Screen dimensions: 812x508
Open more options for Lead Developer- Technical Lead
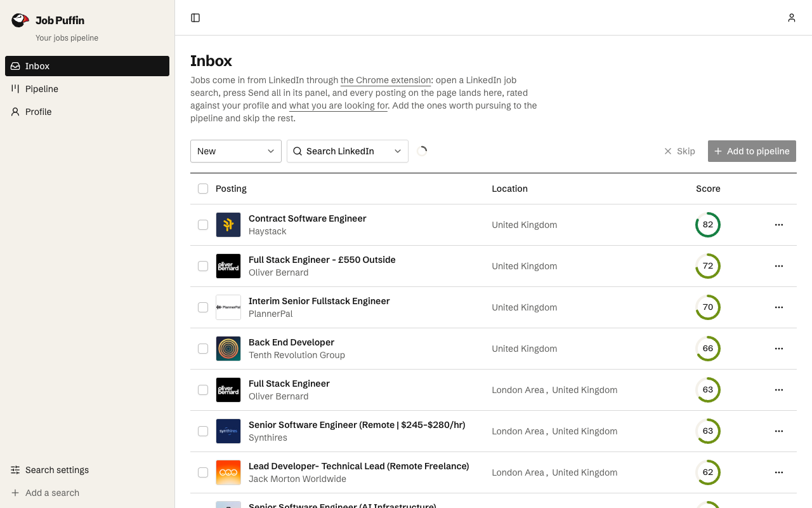(x=779, y=472)
